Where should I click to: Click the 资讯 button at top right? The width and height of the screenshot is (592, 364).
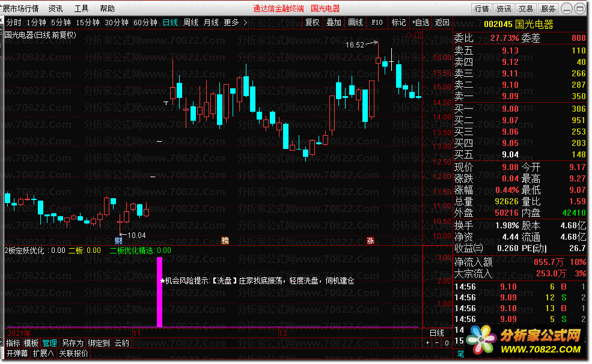[504, 8]
